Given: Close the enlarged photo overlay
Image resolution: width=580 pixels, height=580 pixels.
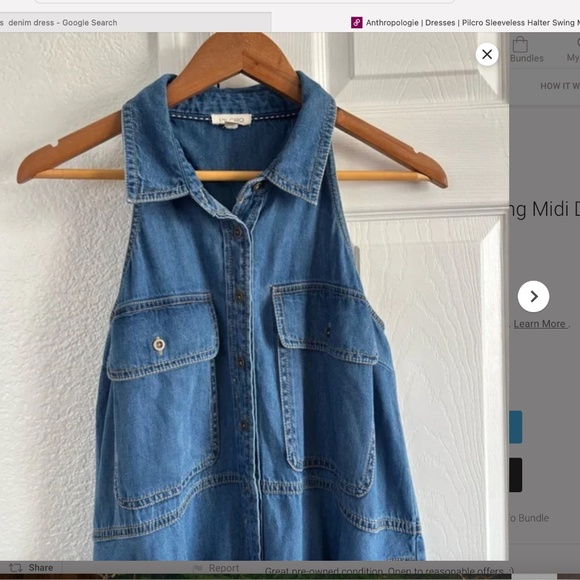Looking at the screenshot, I should point(487,54).
